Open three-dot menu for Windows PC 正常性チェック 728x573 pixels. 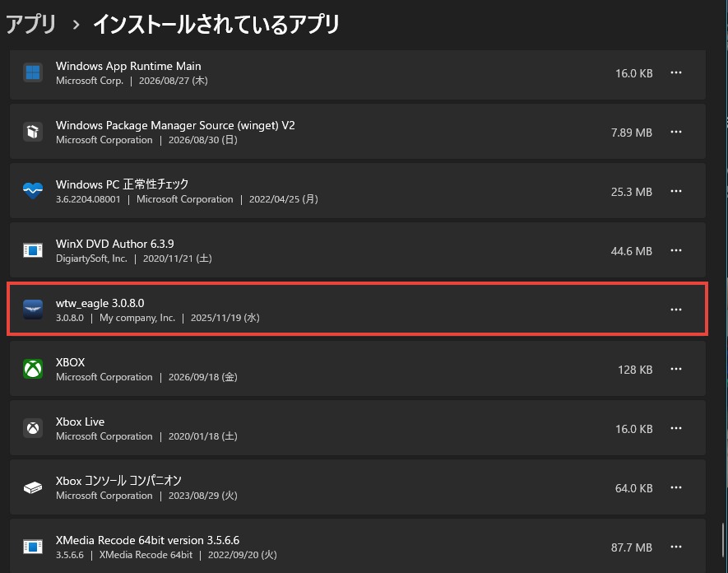coord(676,191)
